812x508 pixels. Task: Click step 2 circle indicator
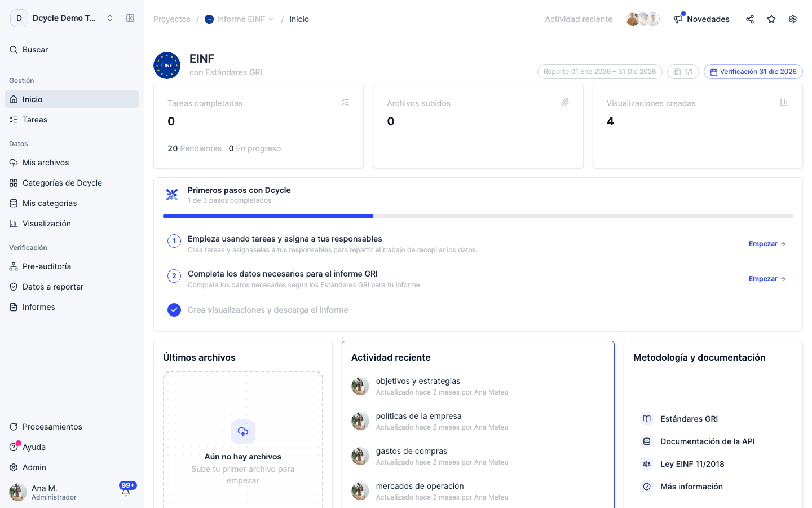pos(174,276)
